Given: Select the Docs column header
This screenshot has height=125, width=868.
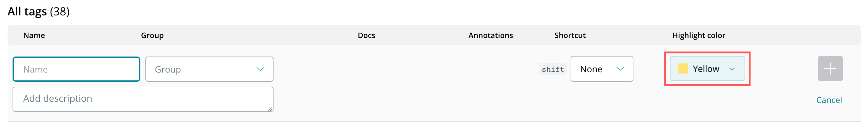Looking at the screenshot, I should 366,35.
